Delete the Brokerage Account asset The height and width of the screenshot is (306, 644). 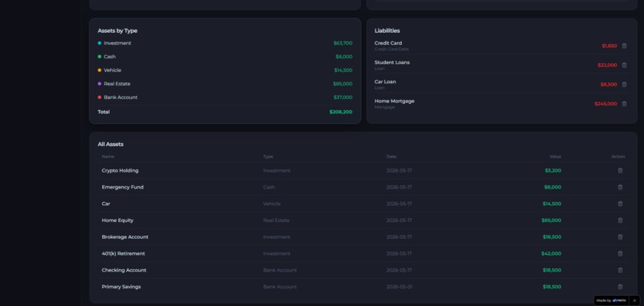[620, 237]
